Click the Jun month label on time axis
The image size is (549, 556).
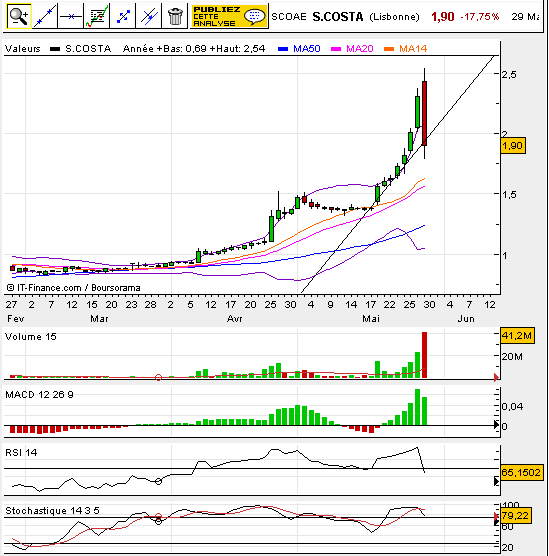466,319
